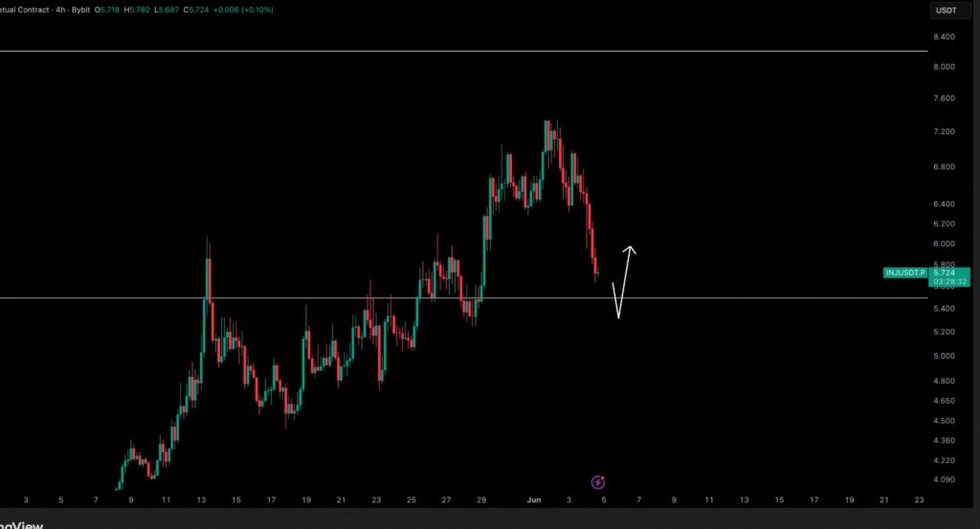Click the Jun label on time axis
The height and width of the screenshot is (529, 980).
point(534,500)
